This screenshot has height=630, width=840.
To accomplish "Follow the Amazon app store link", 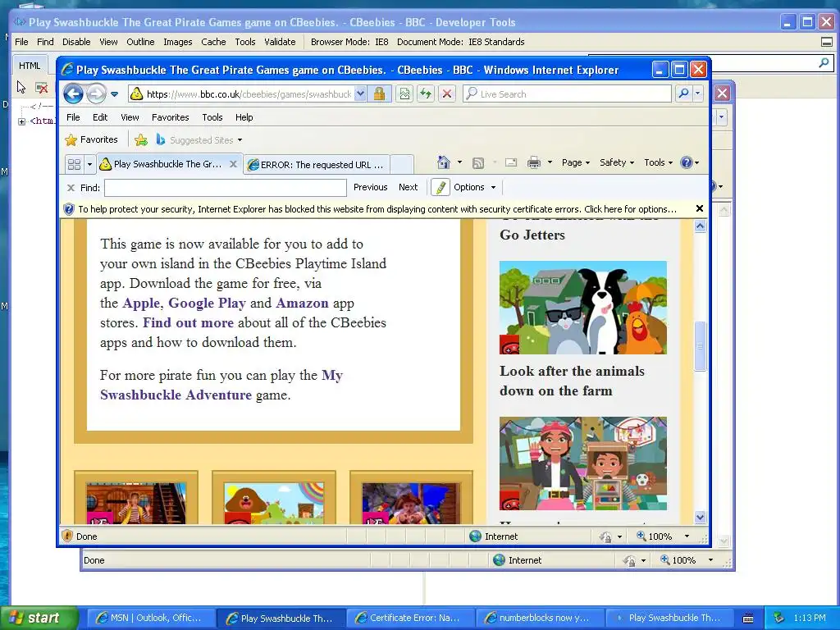I will click(302, 304).
